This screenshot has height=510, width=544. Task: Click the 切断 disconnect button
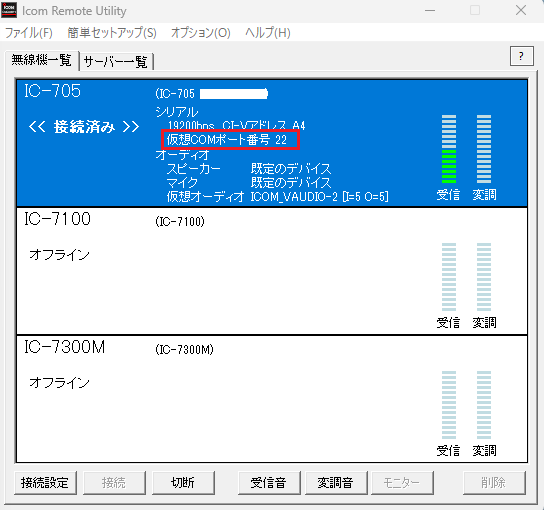183,483
